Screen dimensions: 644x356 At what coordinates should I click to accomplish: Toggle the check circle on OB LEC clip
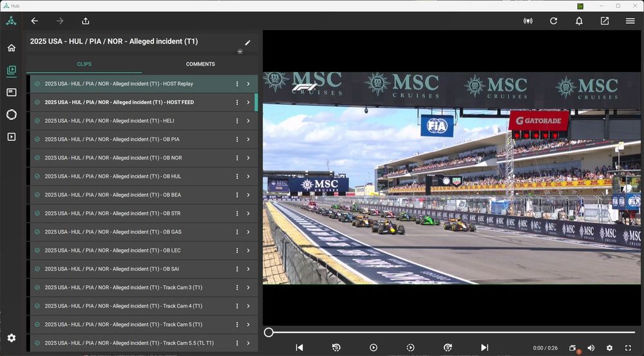tap(37, 250)
